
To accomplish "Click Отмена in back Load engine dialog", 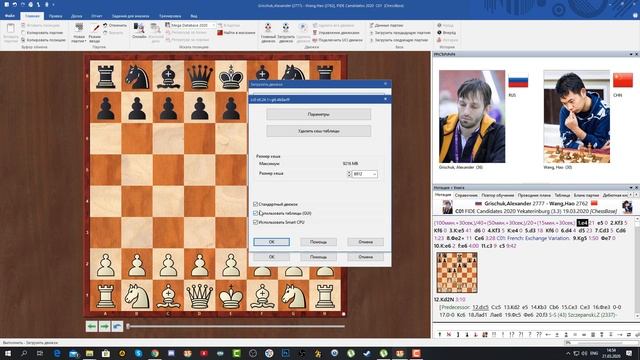I will [365, 257].
